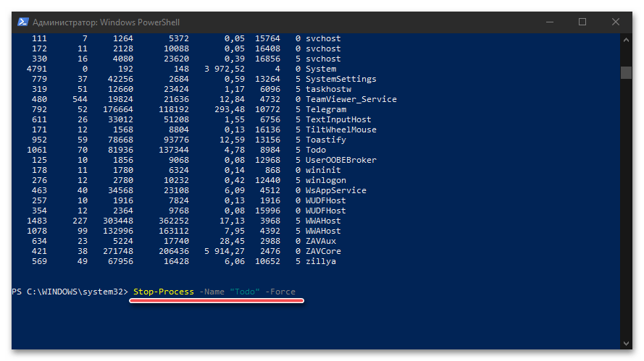Click the Stop-Process command text
The height and width of the screenshot is (361, 644).
(x=163, y=292)
